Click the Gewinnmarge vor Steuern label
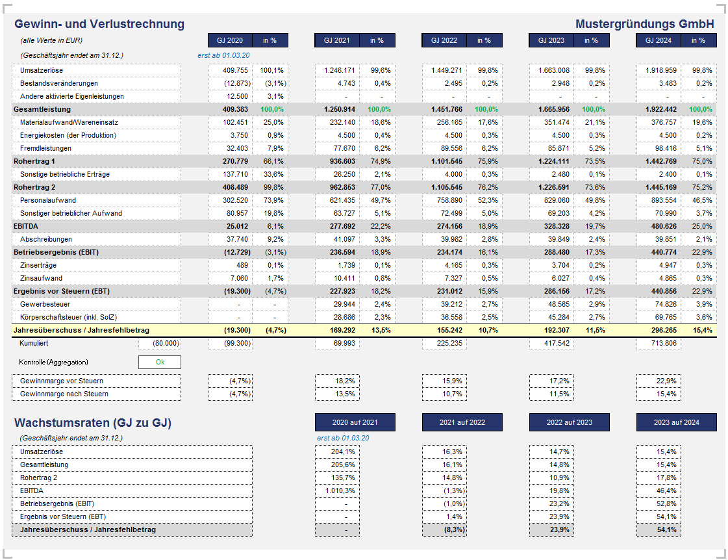 (x=62, y=381)
